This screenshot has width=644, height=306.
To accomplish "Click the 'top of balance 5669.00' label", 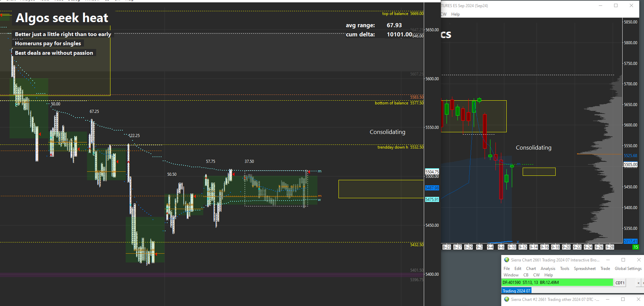I will click(403, 14).
